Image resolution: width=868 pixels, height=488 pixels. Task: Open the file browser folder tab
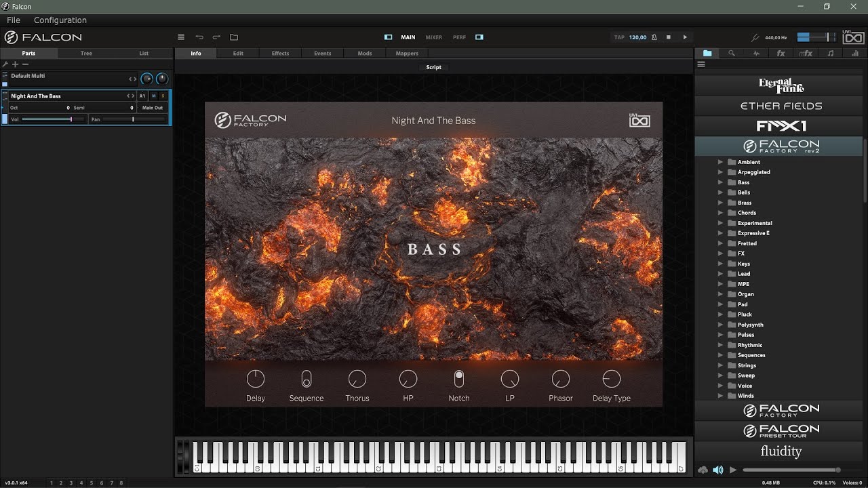click(707, 53)
